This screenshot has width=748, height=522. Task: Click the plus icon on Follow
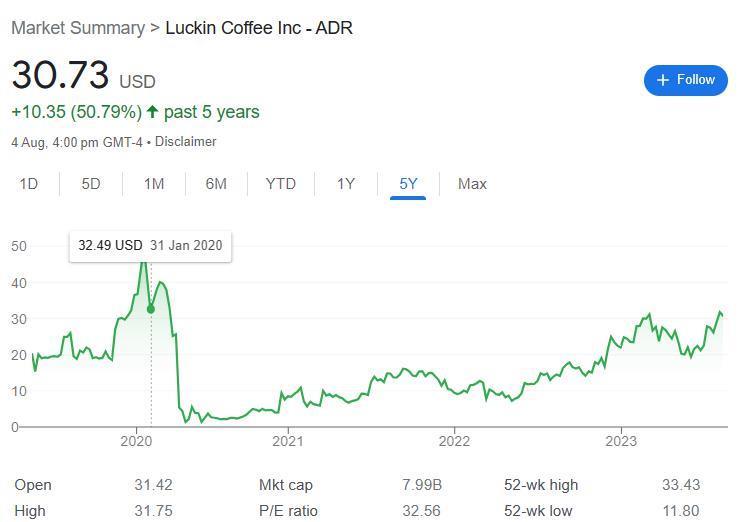[662, 80]
